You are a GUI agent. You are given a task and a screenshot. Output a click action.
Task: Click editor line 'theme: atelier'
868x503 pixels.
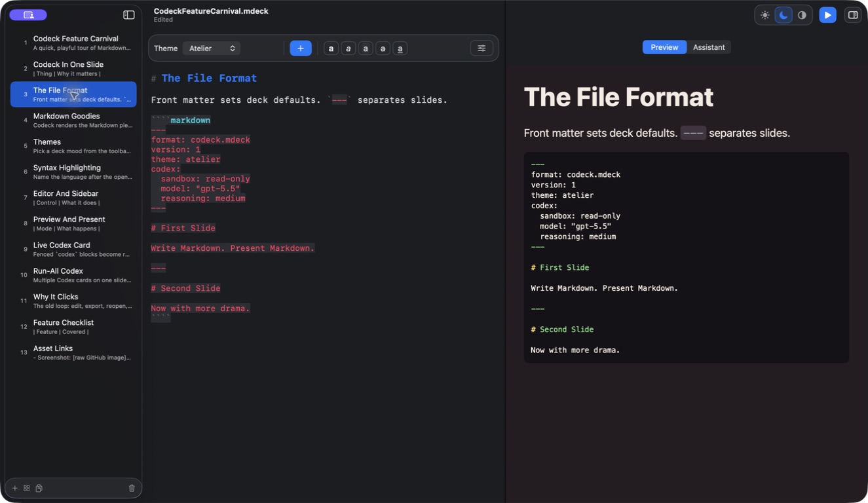click(x=185, y=159)
